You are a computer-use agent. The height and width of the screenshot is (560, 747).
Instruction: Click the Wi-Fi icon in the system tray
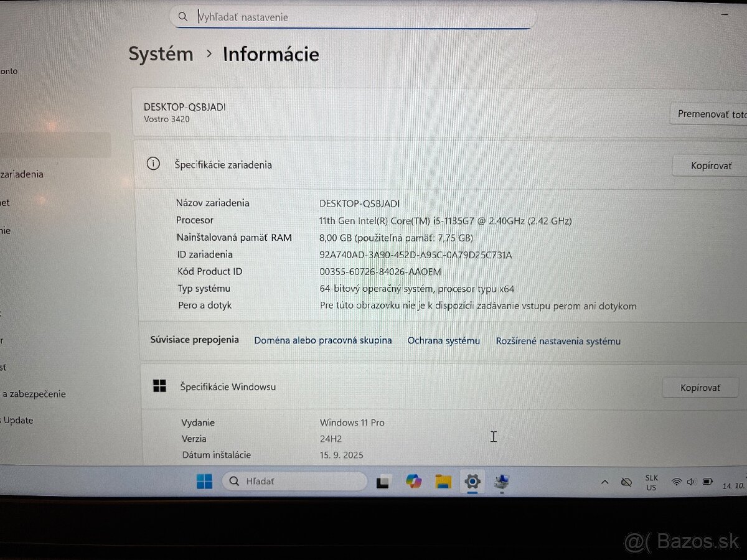677,481
